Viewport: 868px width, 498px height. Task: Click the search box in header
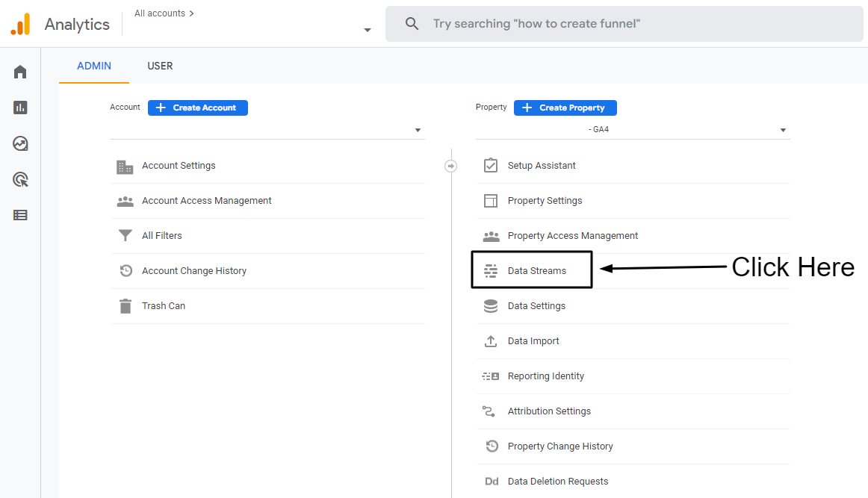(624, 24)
